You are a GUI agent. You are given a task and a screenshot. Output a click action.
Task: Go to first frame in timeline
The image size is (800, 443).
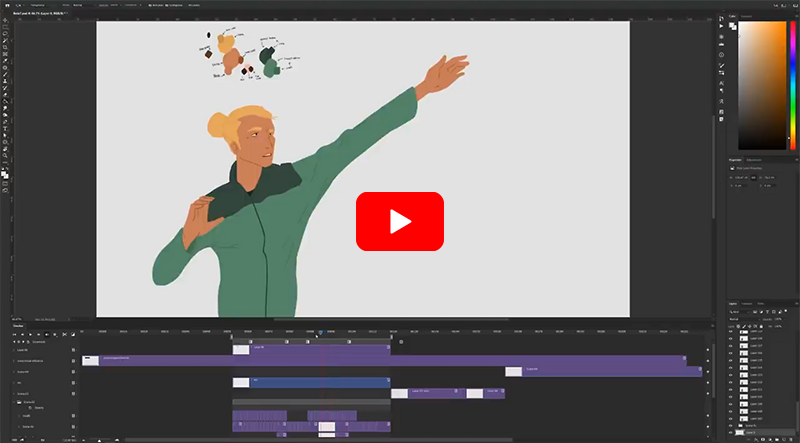(14, 334)
